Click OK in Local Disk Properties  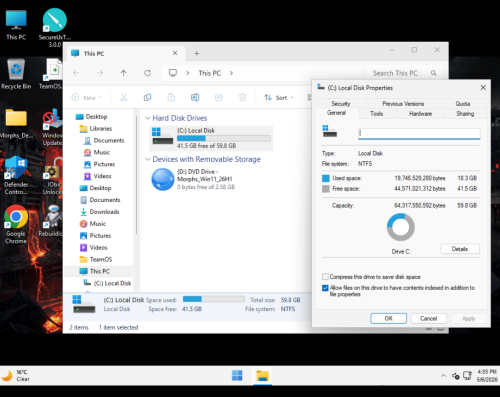(388, 318)
